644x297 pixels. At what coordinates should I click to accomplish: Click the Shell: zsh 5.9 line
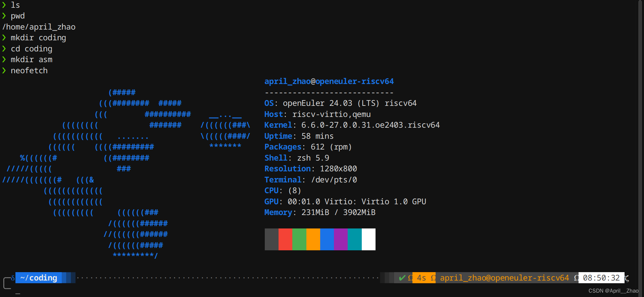click(x=297, y=158)
